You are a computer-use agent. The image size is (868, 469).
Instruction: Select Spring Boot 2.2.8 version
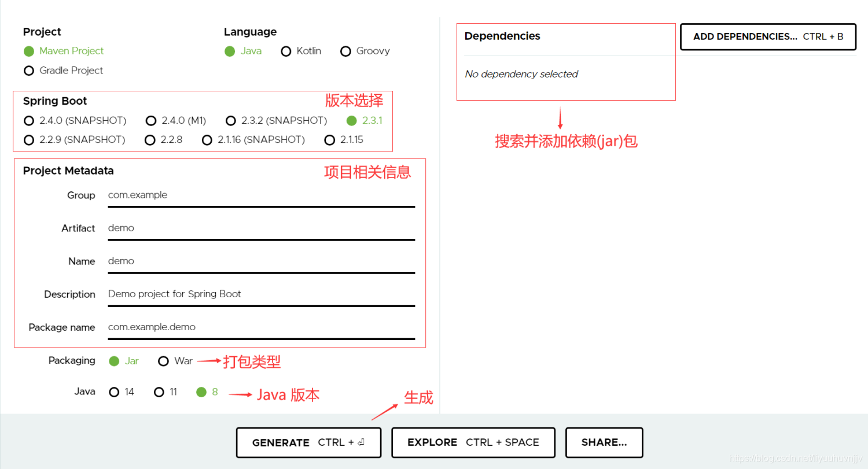point(164,140)
